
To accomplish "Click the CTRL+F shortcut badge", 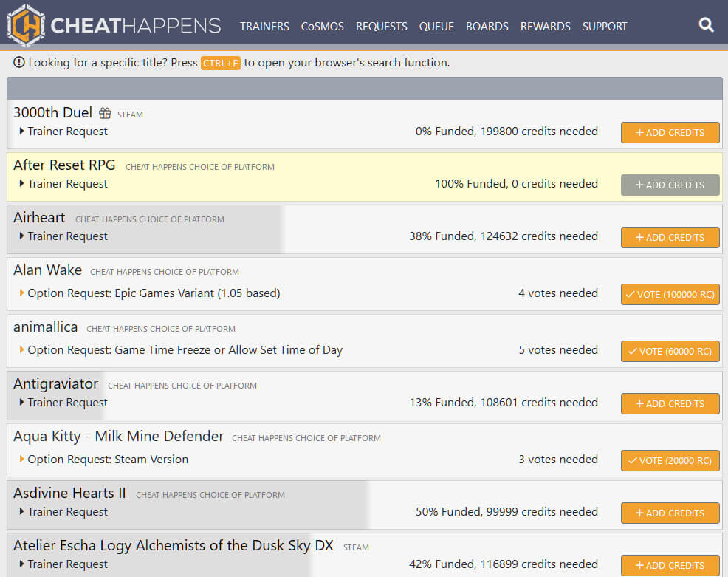I will click(221, 63).
